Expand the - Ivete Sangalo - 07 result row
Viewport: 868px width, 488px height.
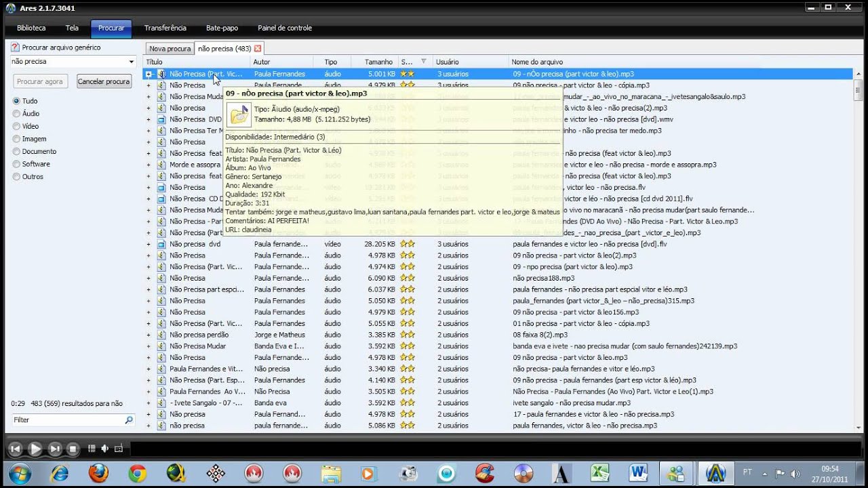tap(149, 403)
